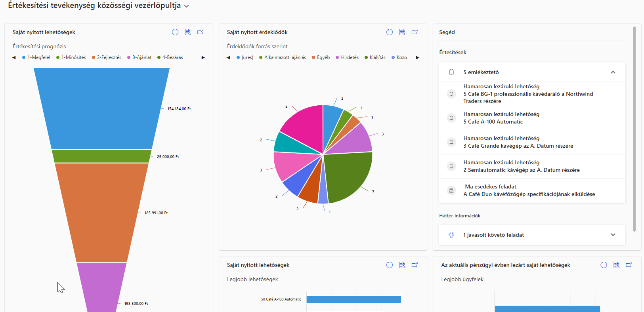Toggle the 1-Minősítés legend series
The height and width of the screenshot is (312, 644).
click(x=71, y=57)
